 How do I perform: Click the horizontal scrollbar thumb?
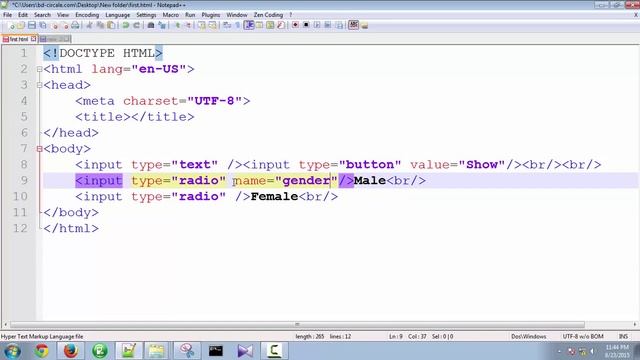click(x=297, y=324)
